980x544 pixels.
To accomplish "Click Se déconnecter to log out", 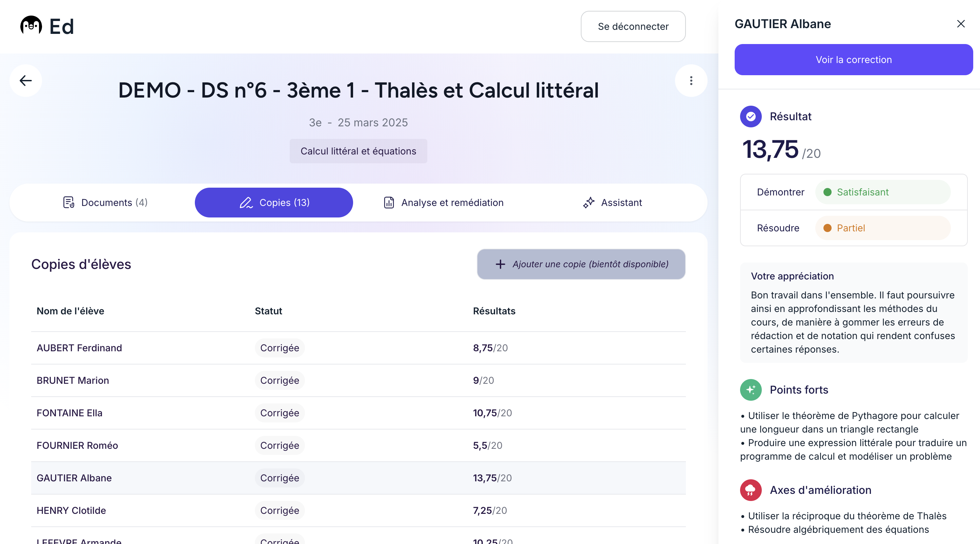I will pyautogui.click(x=633, y=26).
